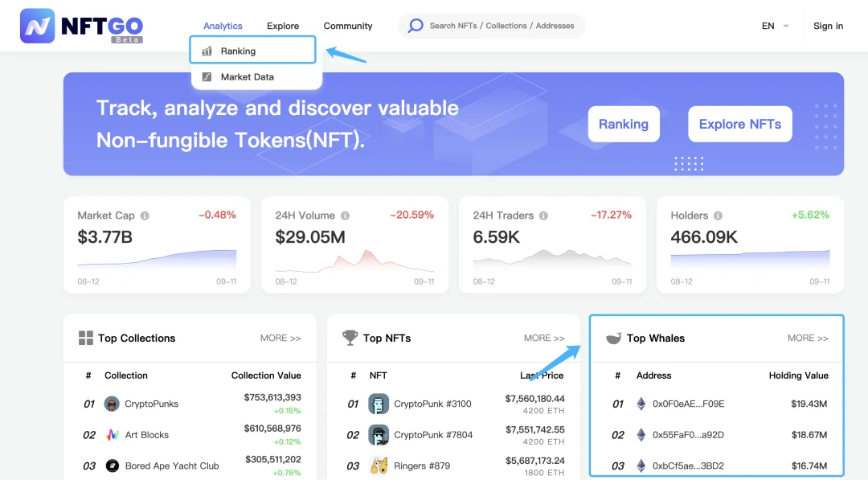
Task: Open the CryptoPunk #7804 thumbnail
Action: 379,435
